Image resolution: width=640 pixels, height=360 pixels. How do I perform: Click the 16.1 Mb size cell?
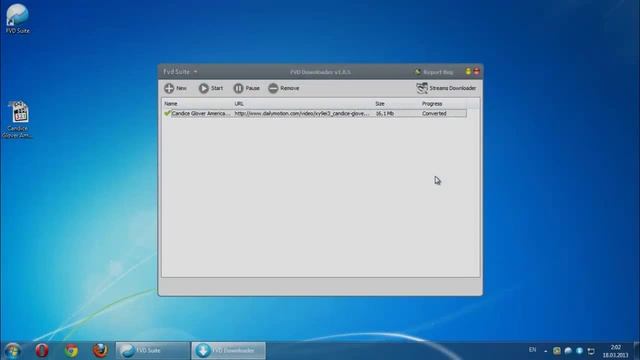[384, 113]
